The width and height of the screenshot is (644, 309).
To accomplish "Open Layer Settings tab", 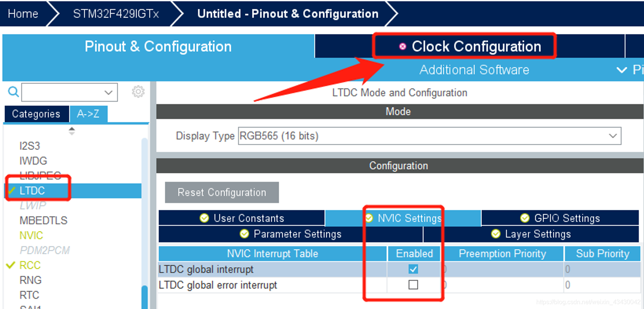I will 531,234.
